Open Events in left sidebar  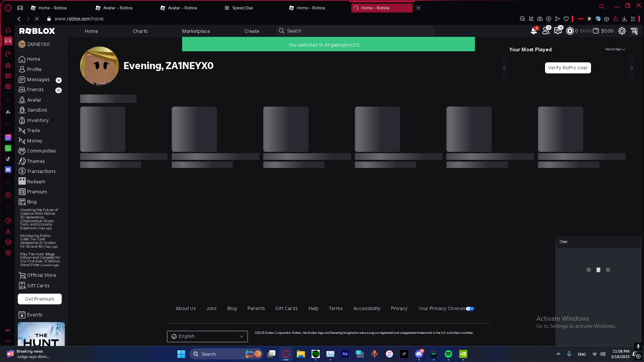(x=35, y=315)
